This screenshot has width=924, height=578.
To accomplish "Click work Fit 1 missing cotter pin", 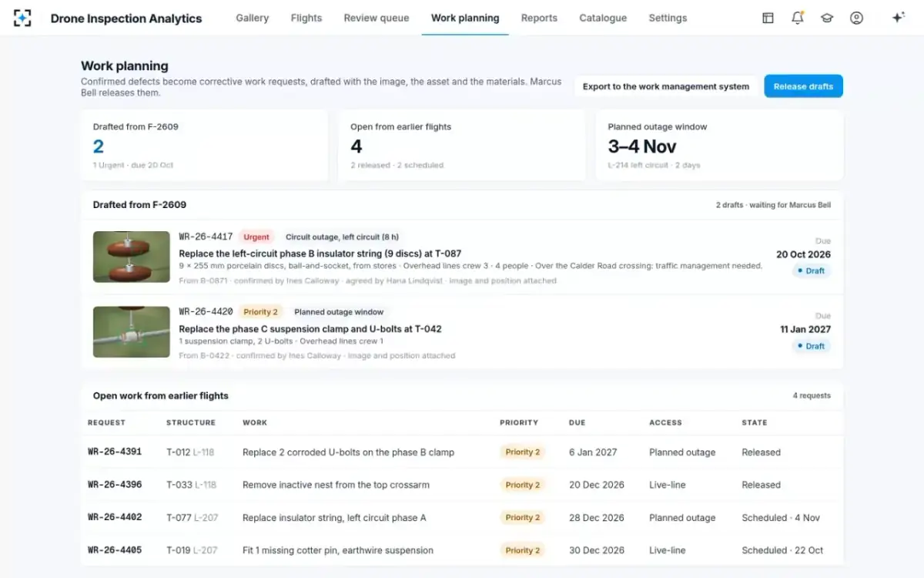I will pyautogui.click(x=338, y=550).
